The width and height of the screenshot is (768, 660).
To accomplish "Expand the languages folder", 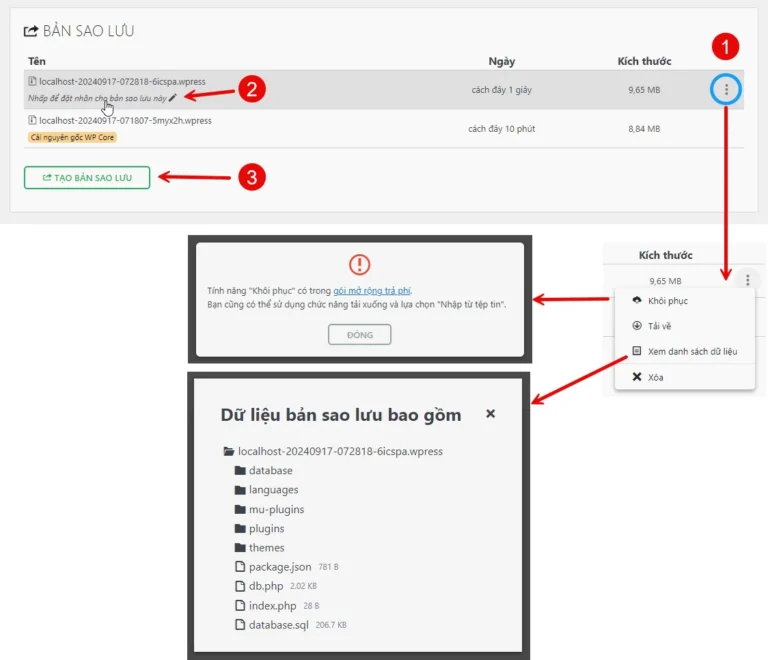I will (273, 490).
